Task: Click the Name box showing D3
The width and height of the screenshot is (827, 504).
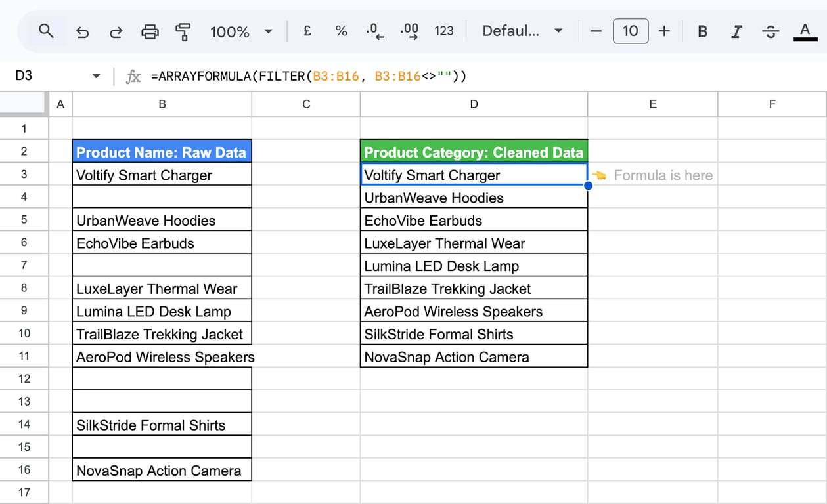Action: [24, 76]
